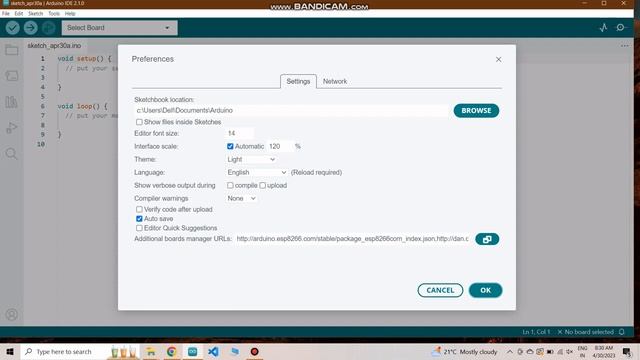Disable the Auto save checkbox

pyautogui.click(x=139, y=219)
